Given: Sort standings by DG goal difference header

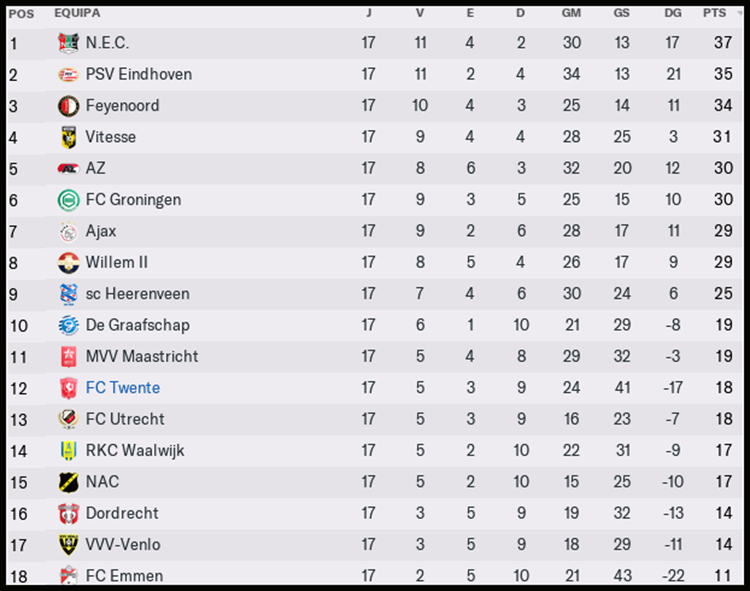Looking at the screenshot, I should (672, 14).
